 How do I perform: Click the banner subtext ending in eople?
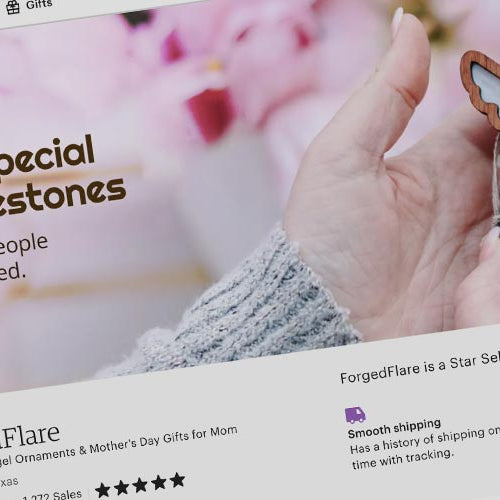click(23, 245)
